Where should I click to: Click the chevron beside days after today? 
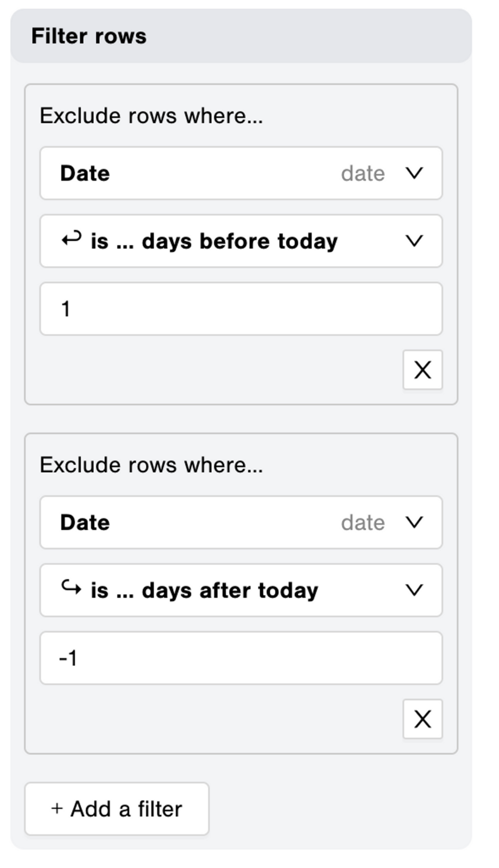pos(414,590)
